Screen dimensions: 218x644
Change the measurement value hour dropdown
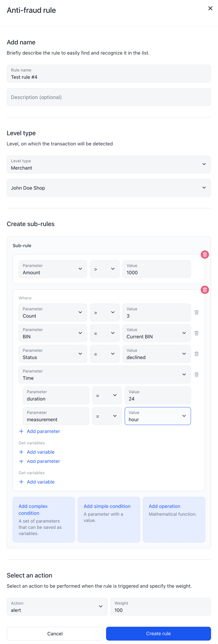coord(158,416)
